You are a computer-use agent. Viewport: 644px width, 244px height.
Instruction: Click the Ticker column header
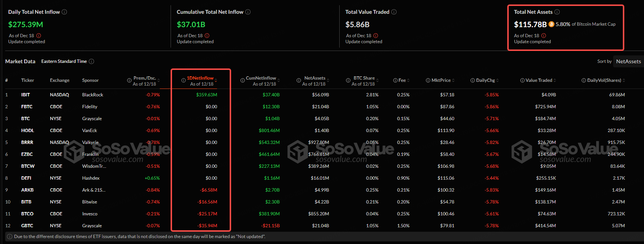click(x=27, y=80)
